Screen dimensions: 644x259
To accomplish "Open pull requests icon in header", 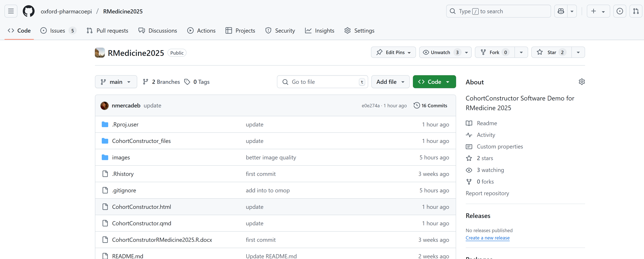I will pos(636,11).
